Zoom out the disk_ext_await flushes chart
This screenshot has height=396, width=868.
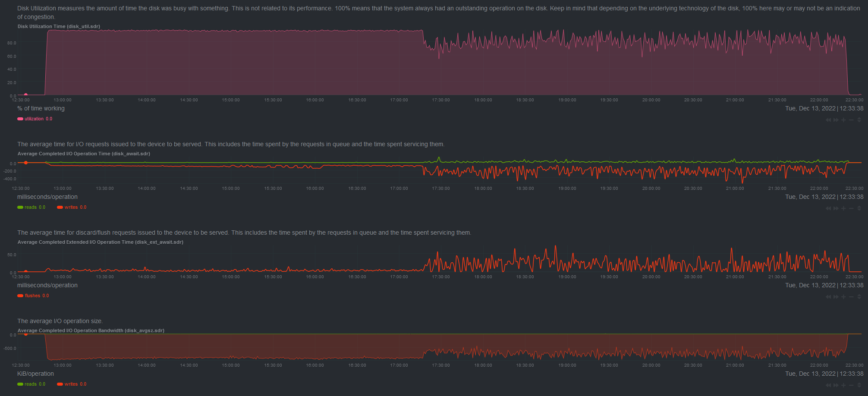pyautogui.click(x=851, y=297)
